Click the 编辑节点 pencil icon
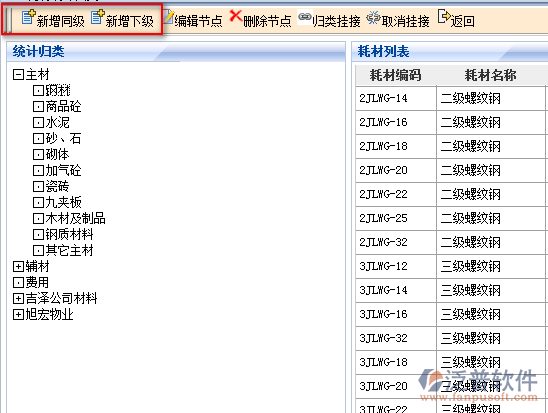Viewport: 548px width, 413px height. click(169, 17)
